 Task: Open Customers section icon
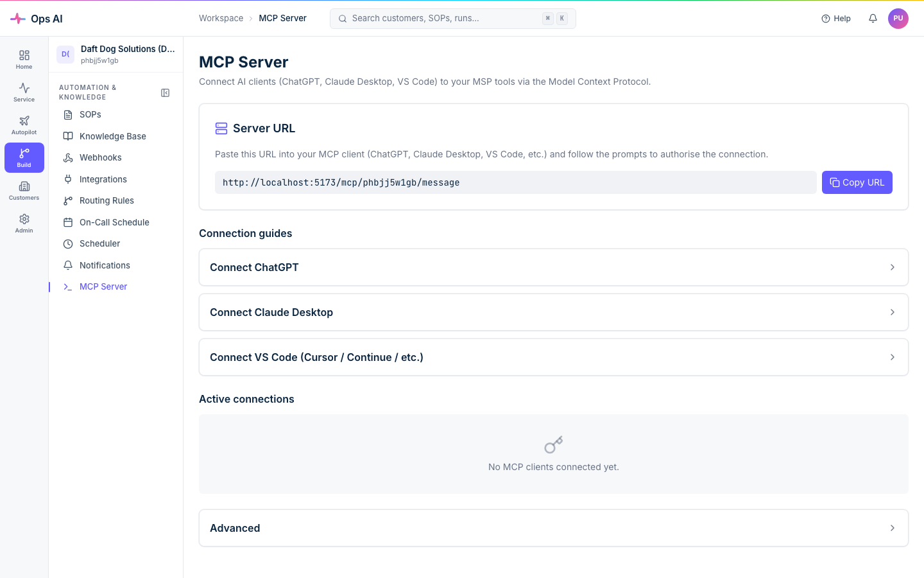click(24, 186)
